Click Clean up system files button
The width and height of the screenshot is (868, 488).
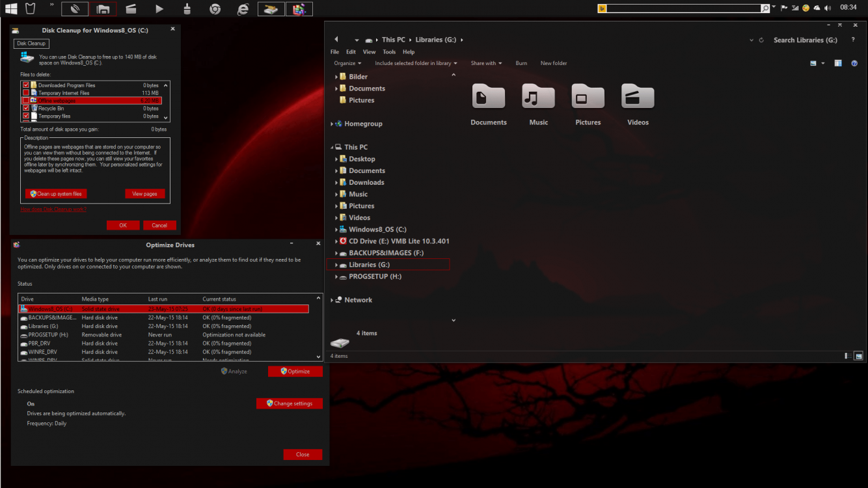[x=56, y=194]
